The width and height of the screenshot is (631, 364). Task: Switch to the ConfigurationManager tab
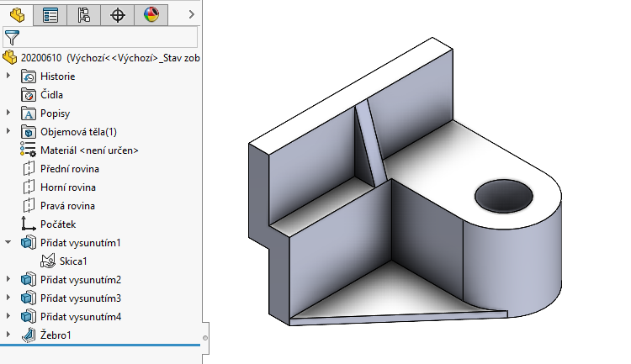tap(83, 15)
